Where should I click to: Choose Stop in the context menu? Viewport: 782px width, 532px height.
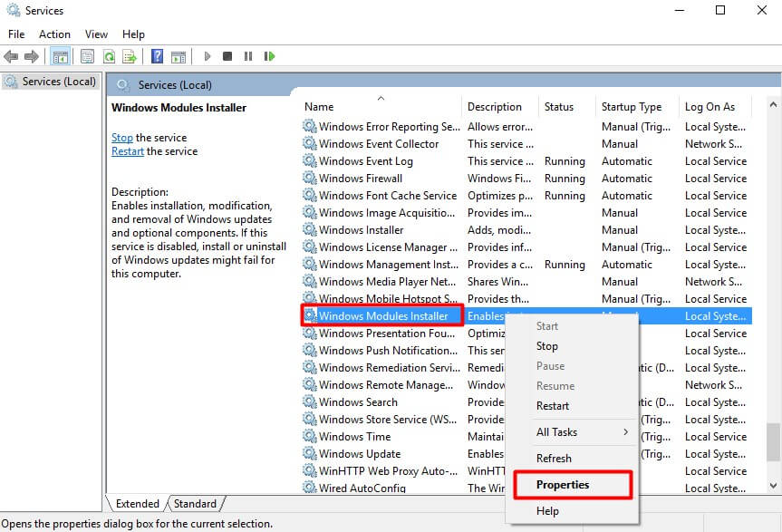tap(573, 346)
